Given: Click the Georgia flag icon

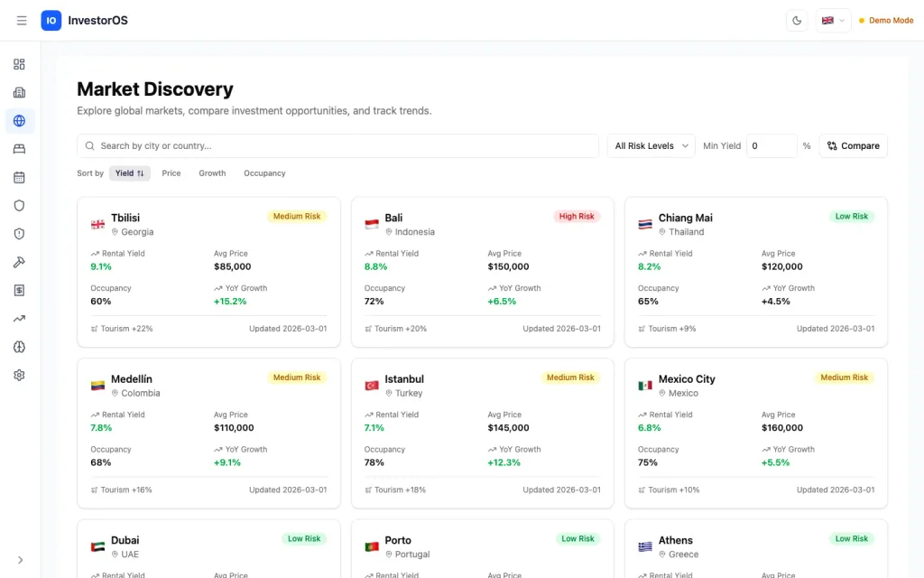Looking at the screenshot, I should [x=97, y=224].
